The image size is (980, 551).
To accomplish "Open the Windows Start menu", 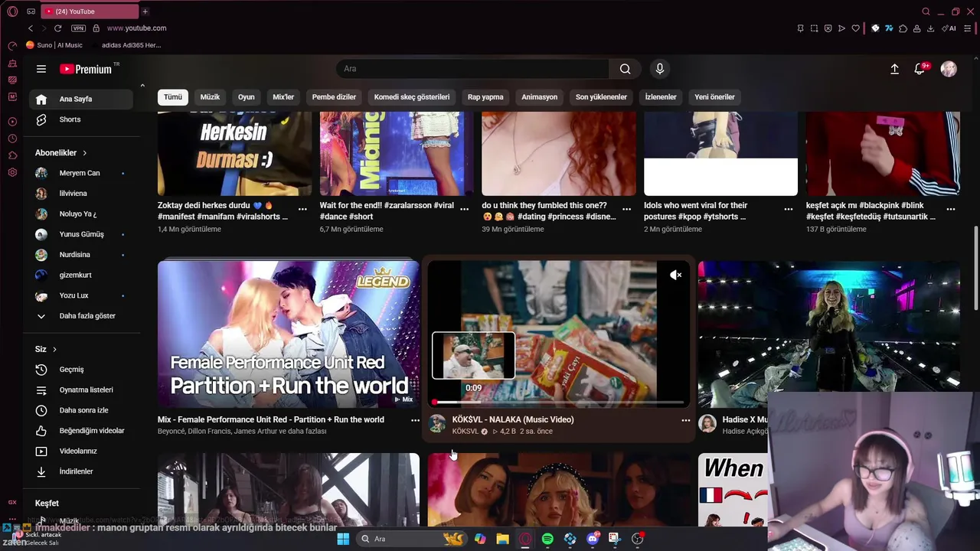I will point(343,539).
